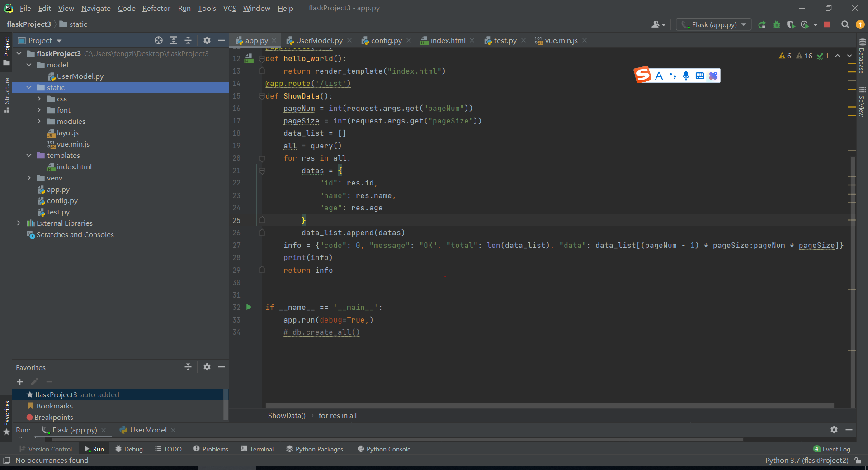Collapse all in the Project panel toolbar
Screen dimensions: 868x470
[188, 40]
